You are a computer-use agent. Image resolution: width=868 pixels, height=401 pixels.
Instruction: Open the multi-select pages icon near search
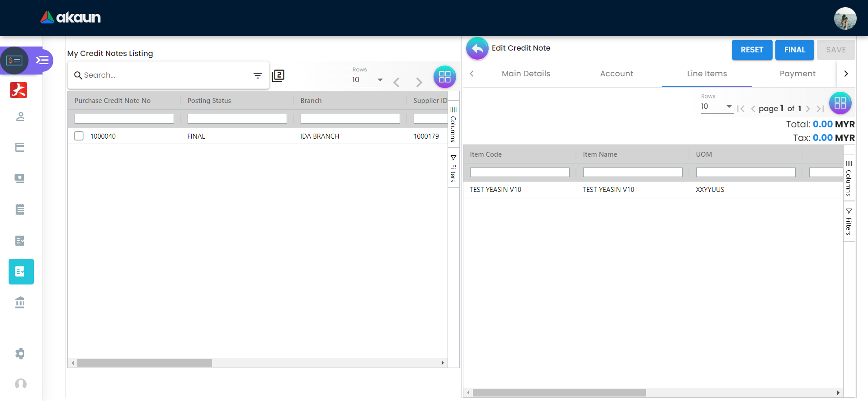[278, 75]
